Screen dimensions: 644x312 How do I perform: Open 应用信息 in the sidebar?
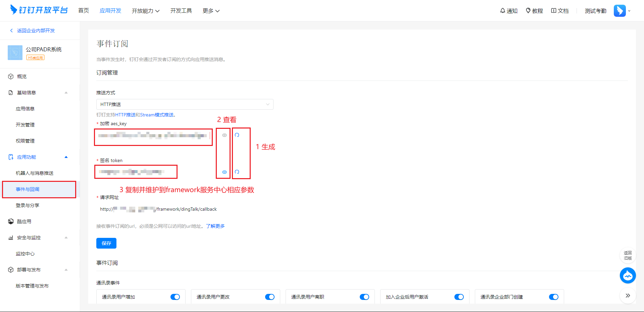pos(25,109)
